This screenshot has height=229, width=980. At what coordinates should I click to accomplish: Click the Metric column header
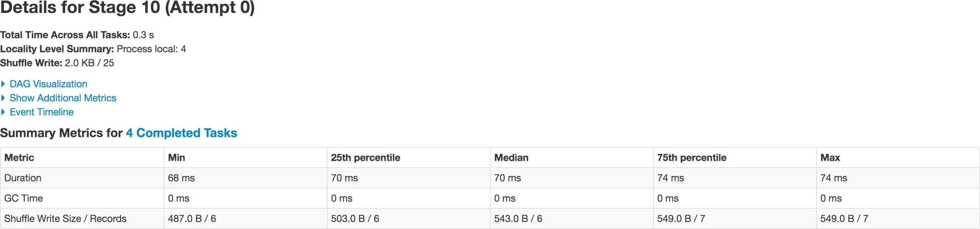(x=19, y=158)
